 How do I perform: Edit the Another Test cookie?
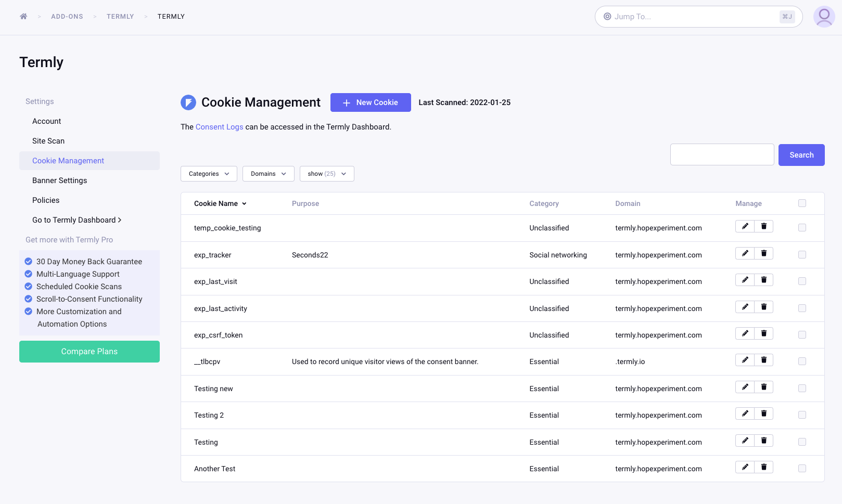pos(745,467)
